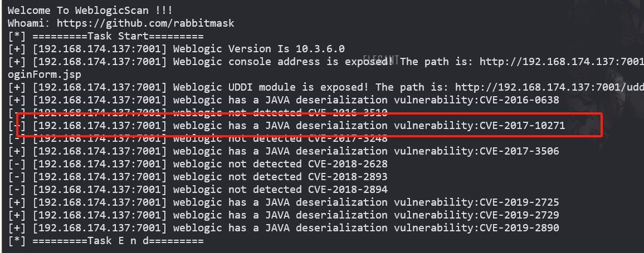Click the Task E n d marker line
Screen dimensions: 644x253
[x=105, y=241]
